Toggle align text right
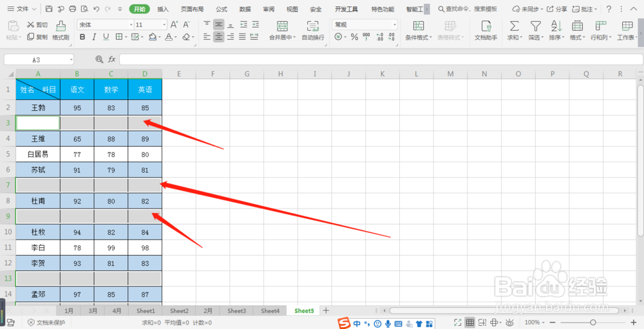This screenshot has height=329, width=644. point(231,37)
